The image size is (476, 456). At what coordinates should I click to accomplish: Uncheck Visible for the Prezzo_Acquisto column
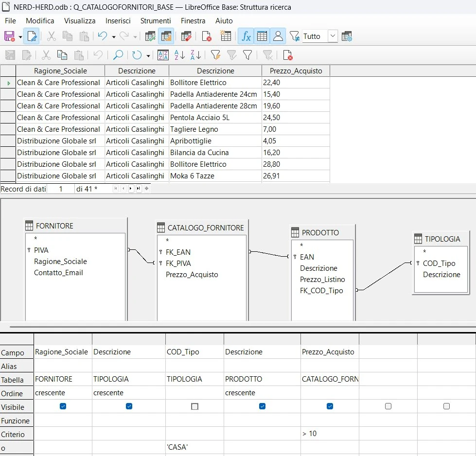tap(330, 406)
